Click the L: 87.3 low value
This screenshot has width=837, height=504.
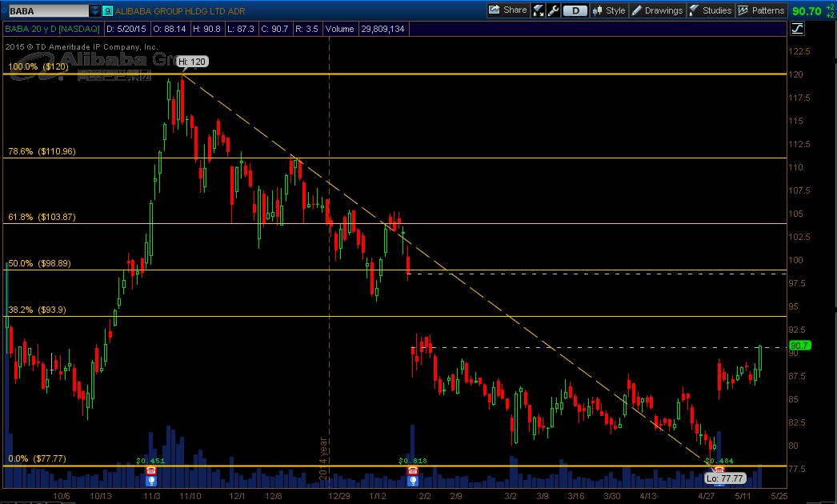[x=241, y=29]
